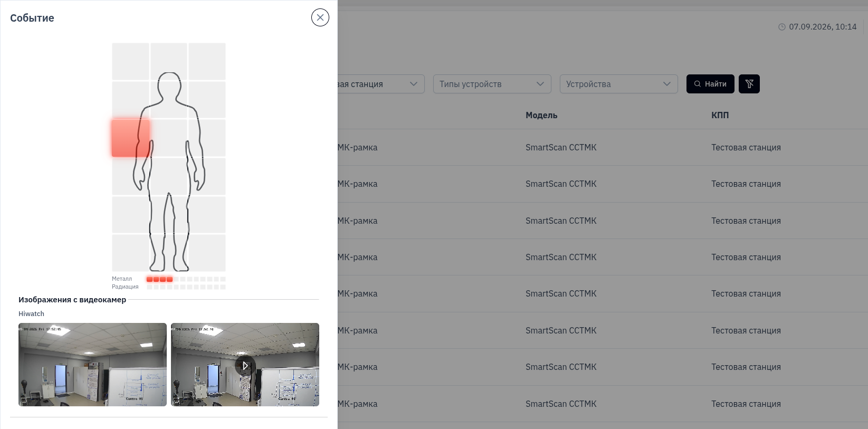Open the Типы устройств dropdown

click(492, 84)
